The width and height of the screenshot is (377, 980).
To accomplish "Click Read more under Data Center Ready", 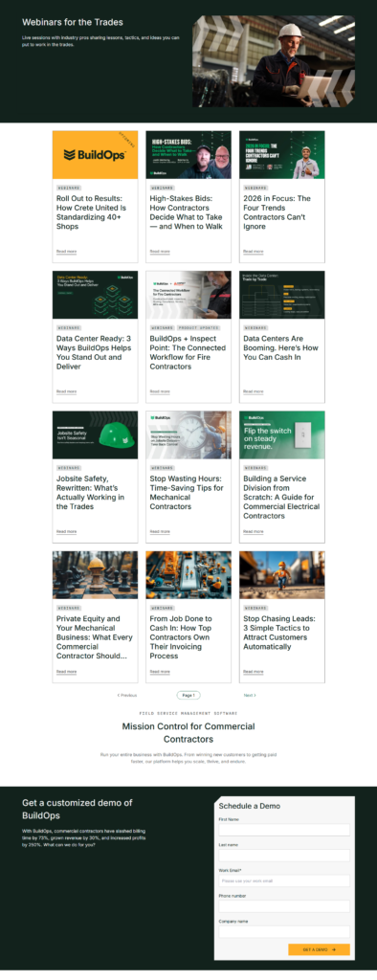I will pos(66,391).
